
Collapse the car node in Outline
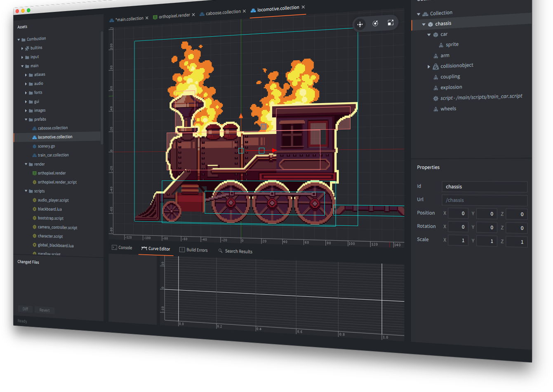429,35
